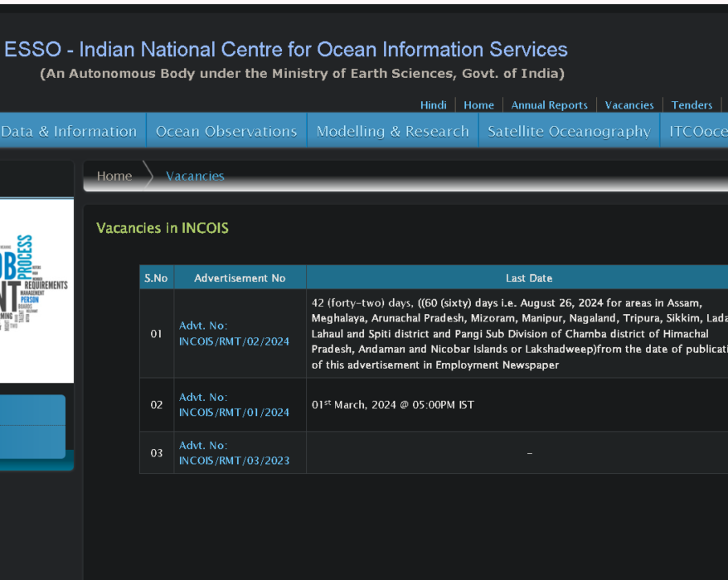Open advertisement INCOIS/RMT/01/2024

234,404
